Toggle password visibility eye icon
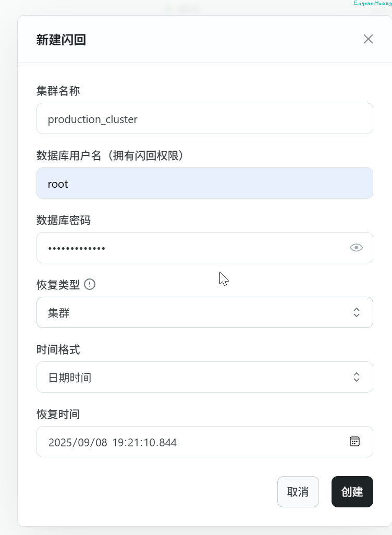Screen dimensions: 392x535 coord(356,248)
